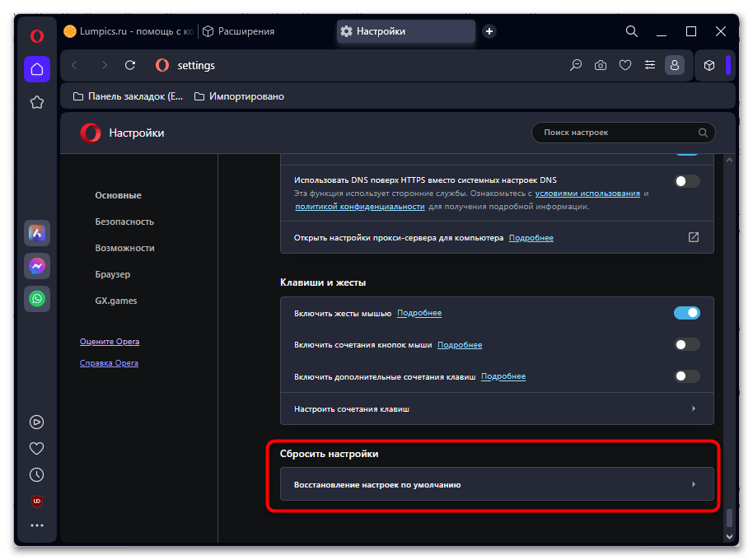Switch to the 'Расширения' tab
Image resolution: width=753 pixels, height=560 pixels.
pyautogui.click(x=239, y=31)
